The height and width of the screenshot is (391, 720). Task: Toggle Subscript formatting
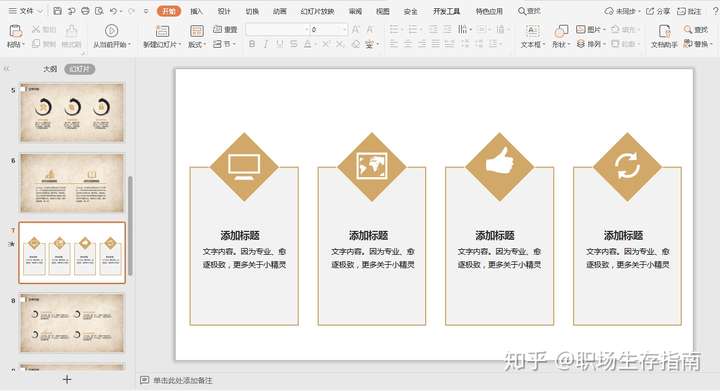click(340, 44)
